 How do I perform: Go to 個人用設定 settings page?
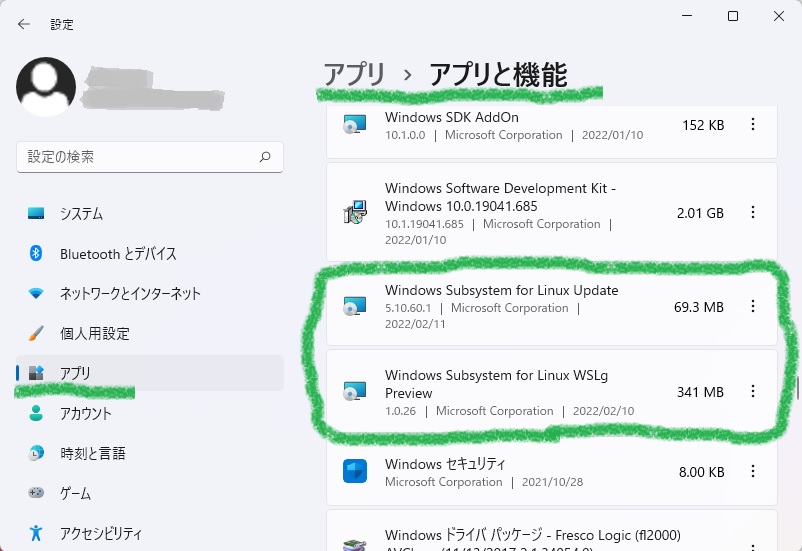point(94,334)
